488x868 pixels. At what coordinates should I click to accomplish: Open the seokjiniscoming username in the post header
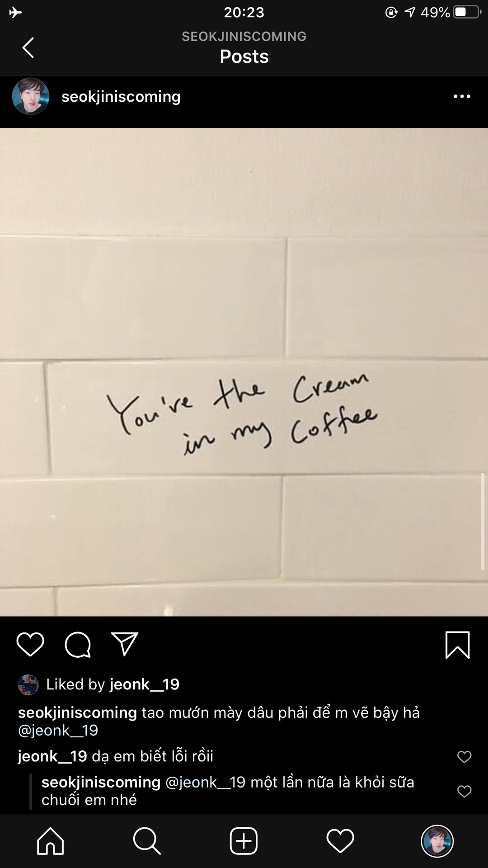pos(121,96)
